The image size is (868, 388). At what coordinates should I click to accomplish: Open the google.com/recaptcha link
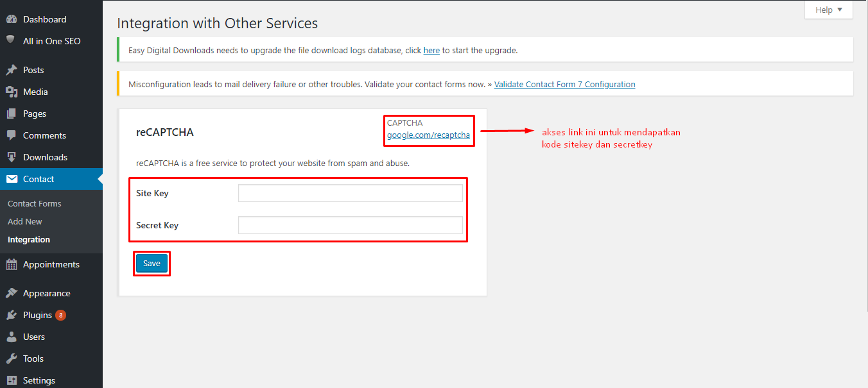click(x=428, y=135)
